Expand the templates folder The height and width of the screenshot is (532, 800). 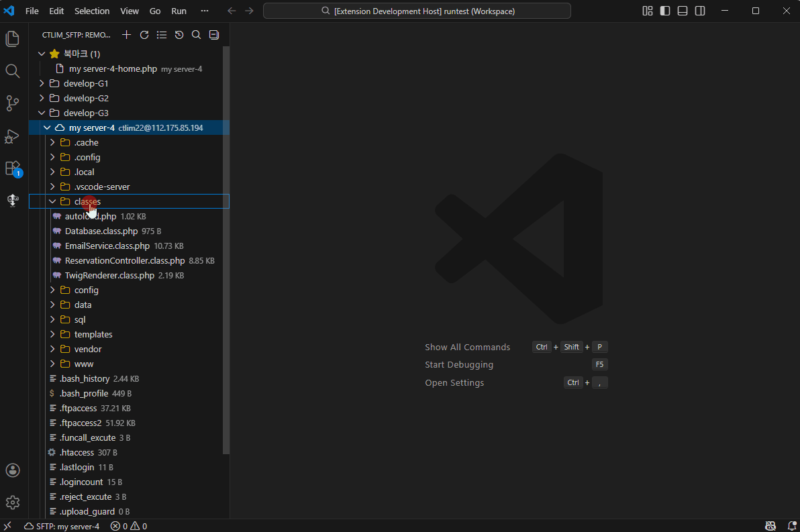(x=129, y=334)
